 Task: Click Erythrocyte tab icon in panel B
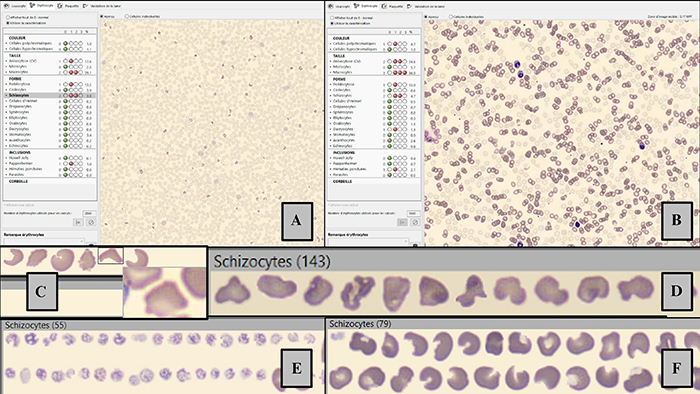click(356, 6)
